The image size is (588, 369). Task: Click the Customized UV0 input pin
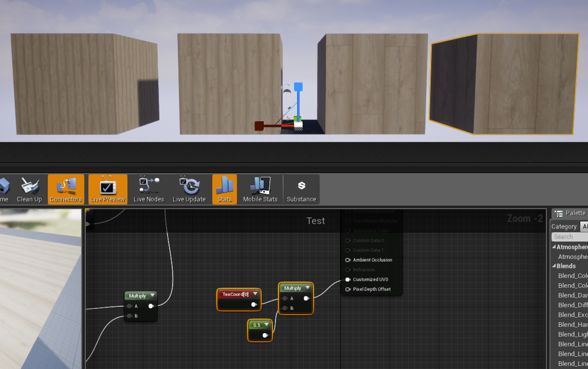coord(347,280)
